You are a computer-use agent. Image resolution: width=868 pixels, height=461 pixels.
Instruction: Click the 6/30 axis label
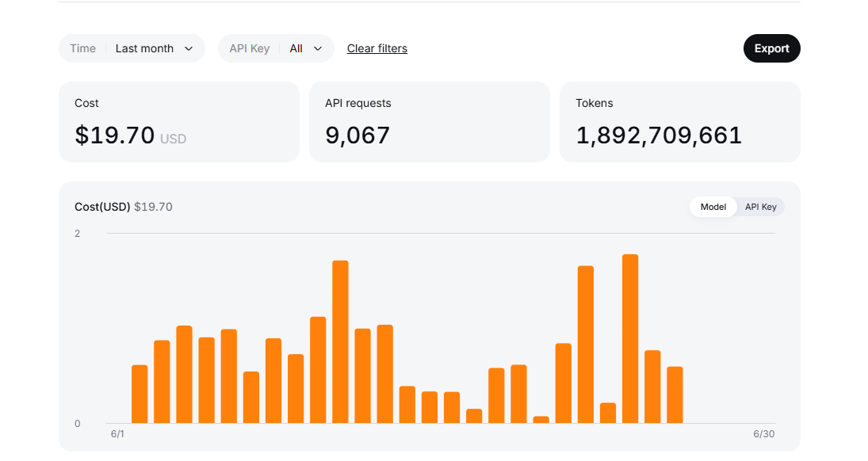[x=764, y=434]
